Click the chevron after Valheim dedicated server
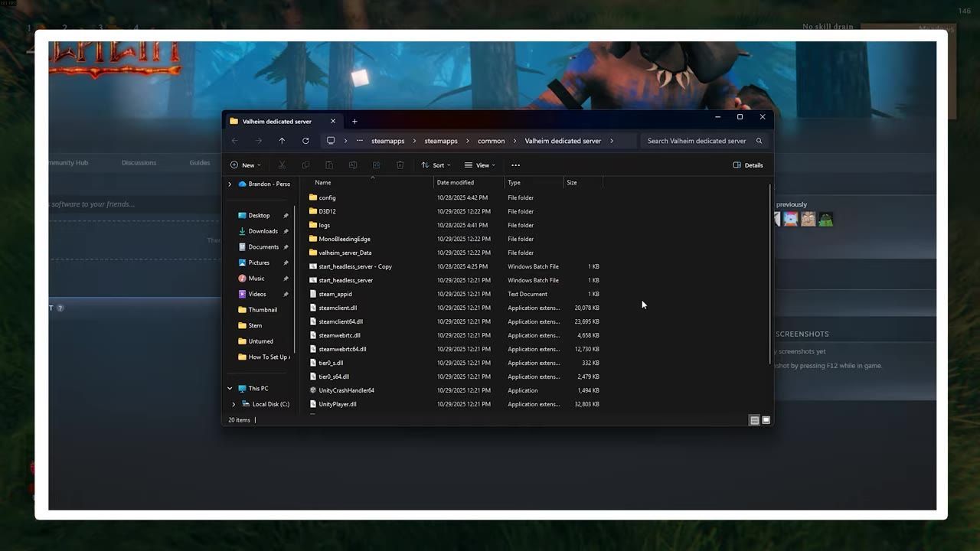The width and height of the screenshot is (980, 551). [612, 141]
